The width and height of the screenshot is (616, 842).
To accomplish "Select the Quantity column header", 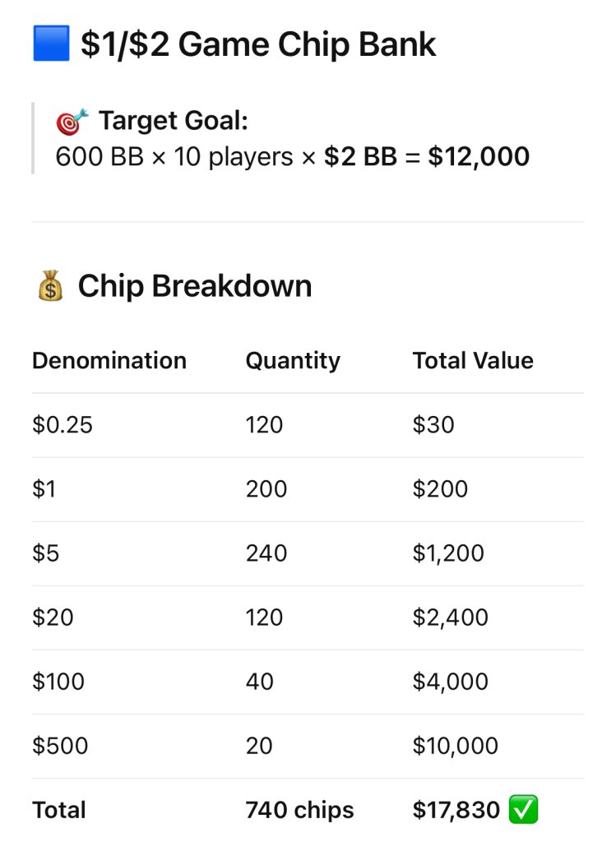I will [293, 360].
